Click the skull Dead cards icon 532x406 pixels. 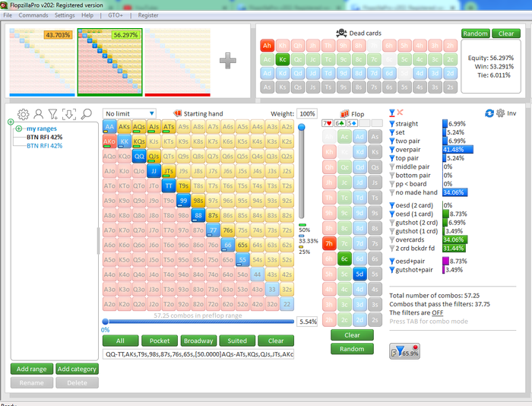[341, 33]
